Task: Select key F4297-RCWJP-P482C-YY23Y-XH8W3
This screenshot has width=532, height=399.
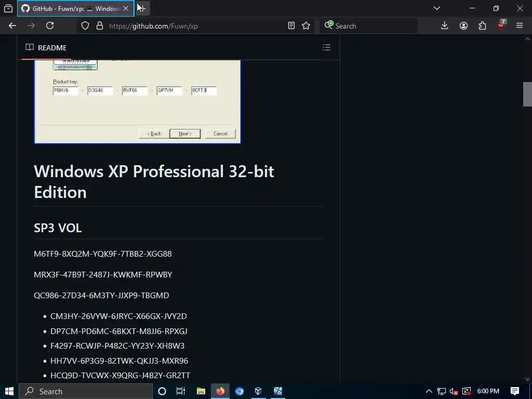Action: click(x=117, y=345)
